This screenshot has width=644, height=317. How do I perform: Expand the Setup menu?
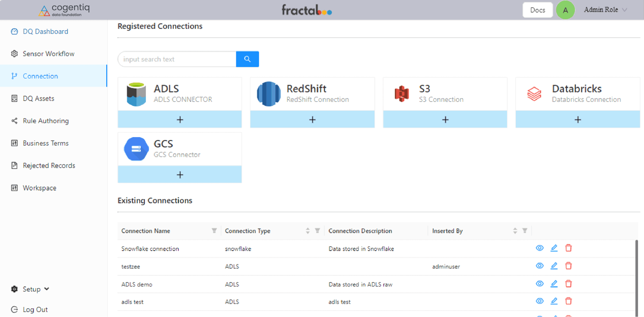[x=30, y=289]
